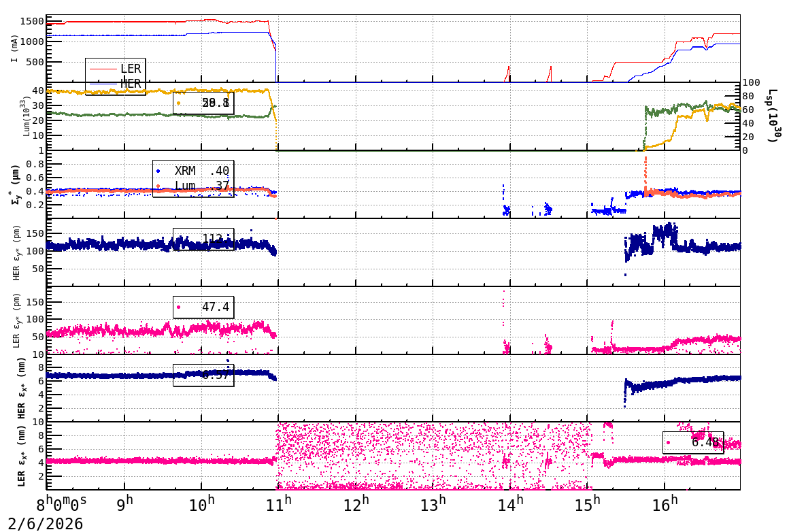Image resolution: width=789 pixels, height=532 pixels.
Task: Click the 0.8 tick on Σy* axis
Action: 35,164
